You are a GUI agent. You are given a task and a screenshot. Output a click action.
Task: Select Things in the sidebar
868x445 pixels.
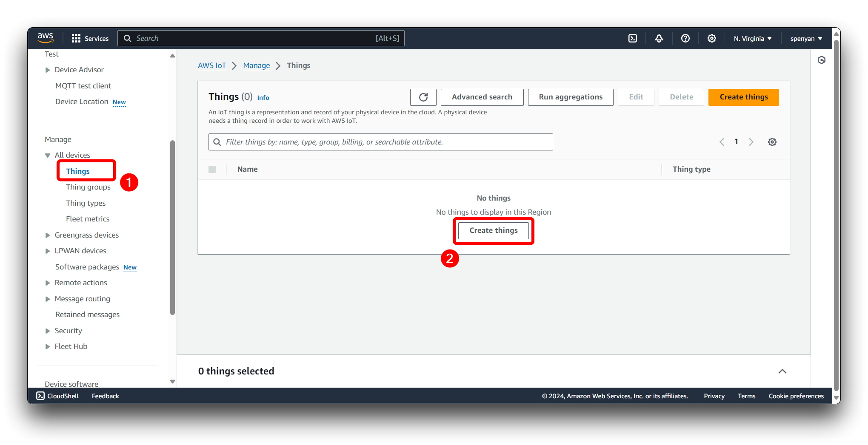tap(78, 171)
